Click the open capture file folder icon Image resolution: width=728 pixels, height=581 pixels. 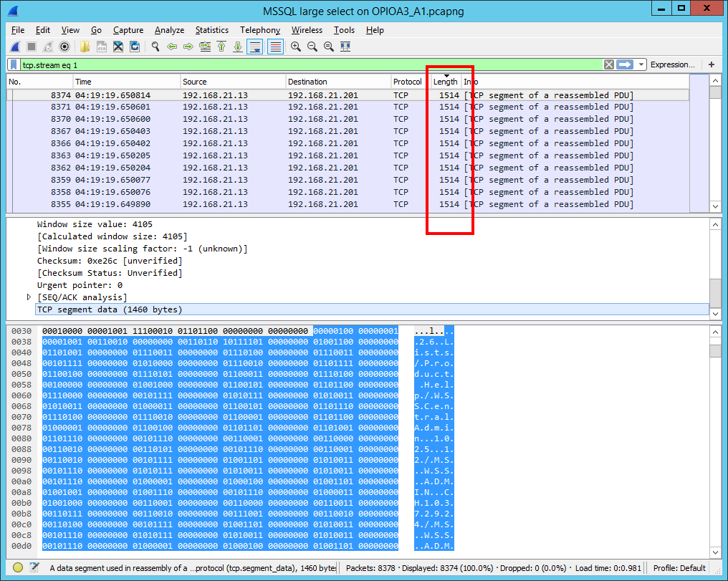coord(85,47)
